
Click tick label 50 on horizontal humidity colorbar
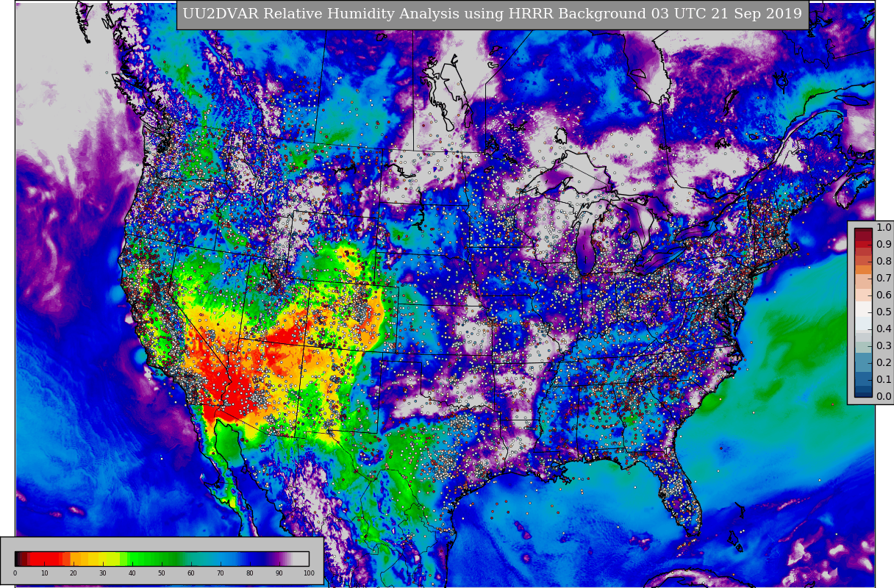point(162,573)
